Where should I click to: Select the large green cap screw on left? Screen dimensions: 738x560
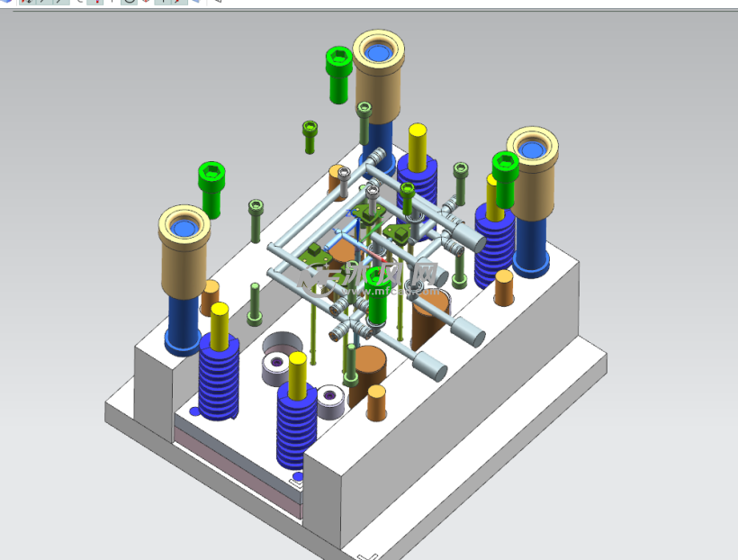212,187
